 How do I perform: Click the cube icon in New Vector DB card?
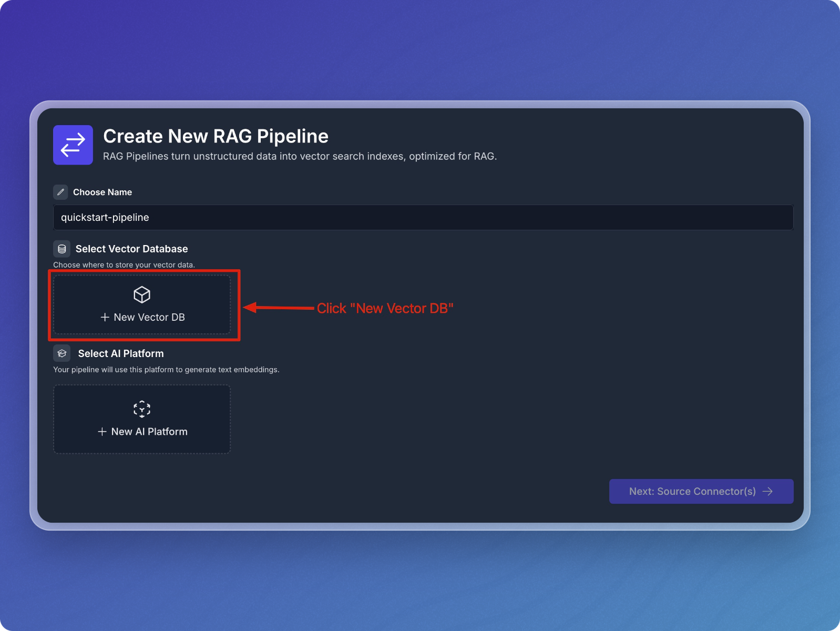142,294
